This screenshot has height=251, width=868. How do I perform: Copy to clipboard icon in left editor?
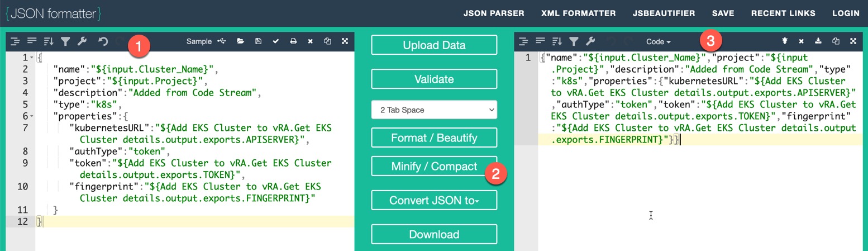pyautogui.click(x=328, y=41)
